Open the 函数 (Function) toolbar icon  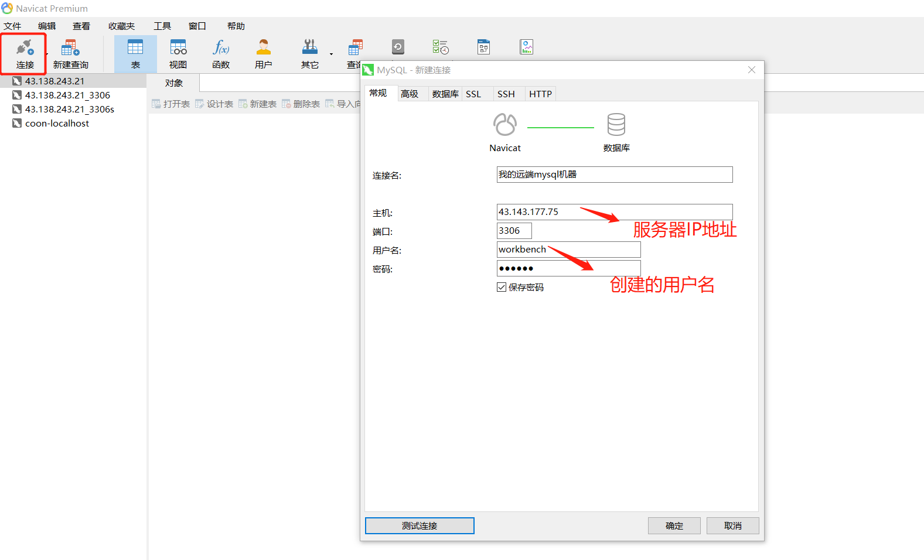tap(221, 47)
